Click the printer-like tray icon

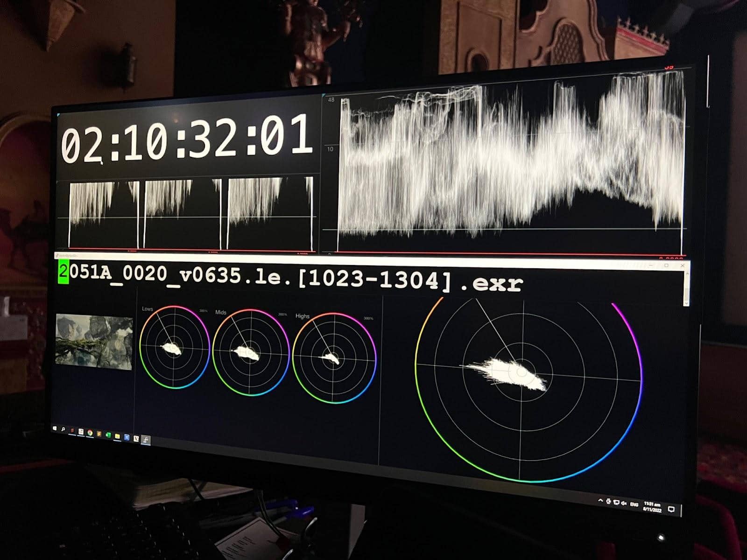608,501
